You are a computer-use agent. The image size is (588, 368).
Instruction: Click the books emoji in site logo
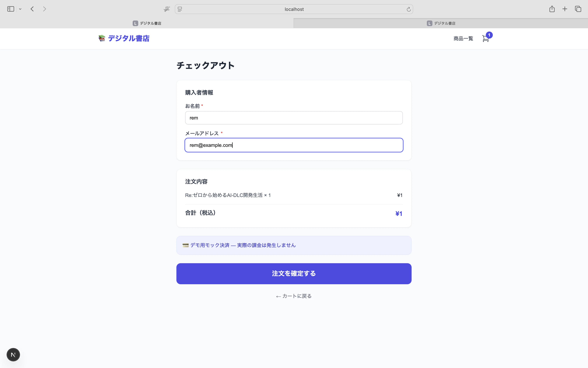click(x=102, y=38)
